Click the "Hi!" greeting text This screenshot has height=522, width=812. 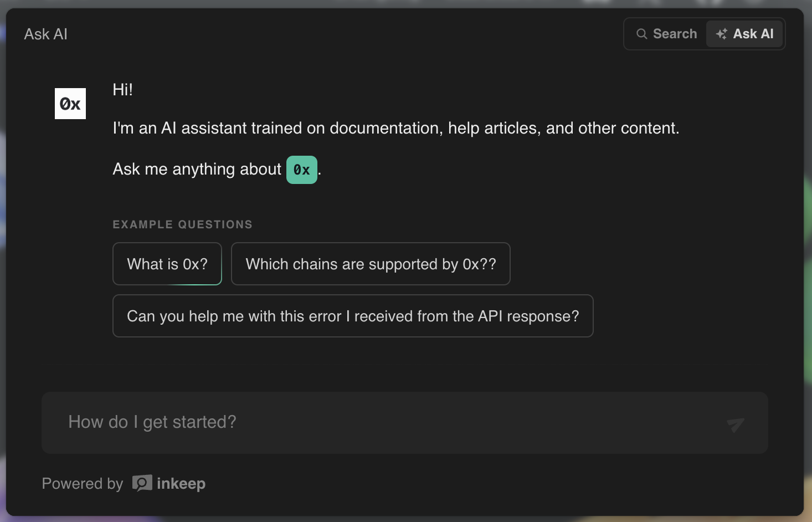(x=123, y=90)
